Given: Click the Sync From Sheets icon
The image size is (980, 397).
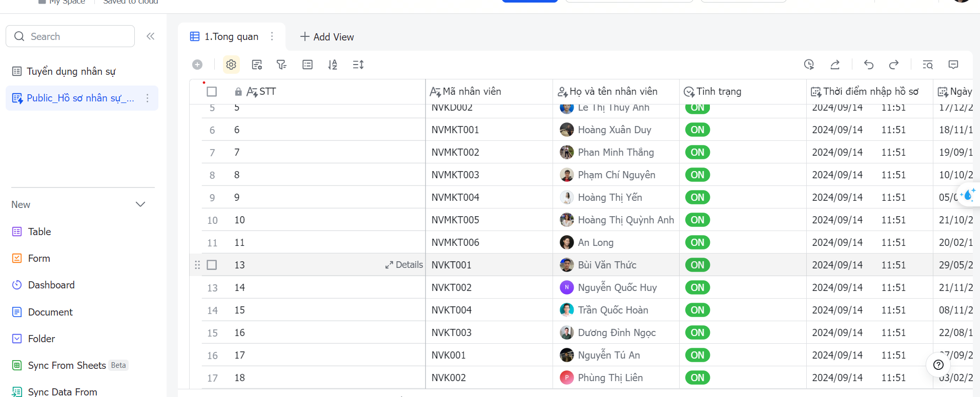Looking at the screenshot, I should pos(17,365).
